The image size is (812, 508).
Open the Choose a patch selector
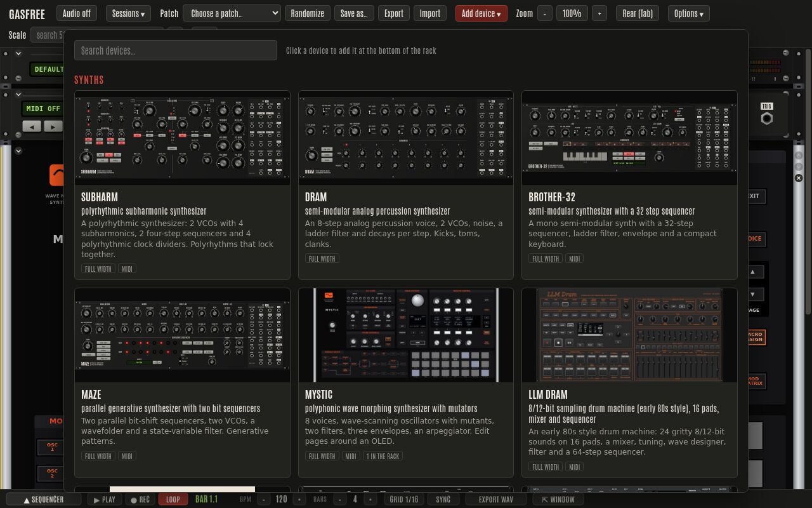tap(232, 13)
